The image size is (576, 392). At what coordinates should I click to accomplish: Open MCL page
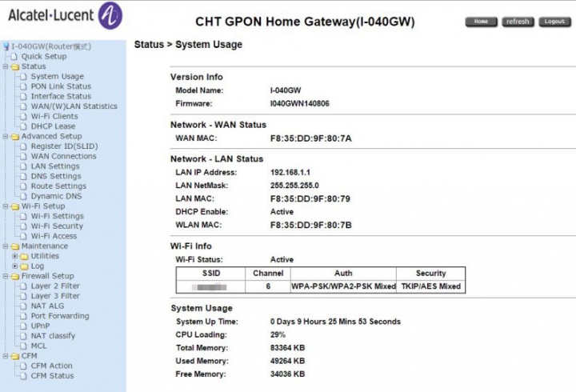38,346
